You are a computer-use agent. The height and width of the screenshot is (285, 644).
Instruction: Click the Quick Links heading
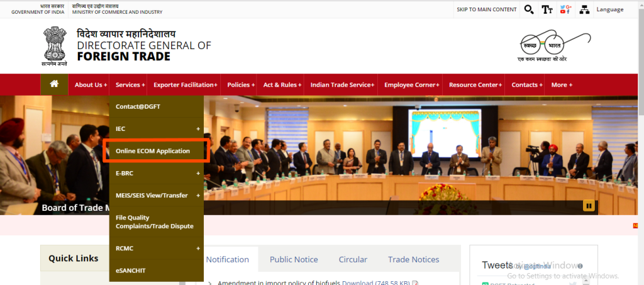[x=74, y=259]
